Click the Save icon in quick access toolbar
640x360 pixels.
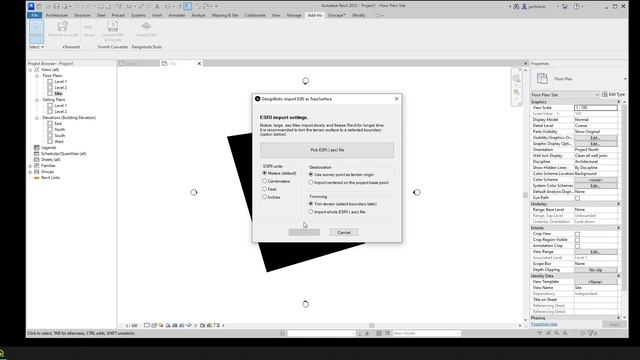[x=57, y=6]
